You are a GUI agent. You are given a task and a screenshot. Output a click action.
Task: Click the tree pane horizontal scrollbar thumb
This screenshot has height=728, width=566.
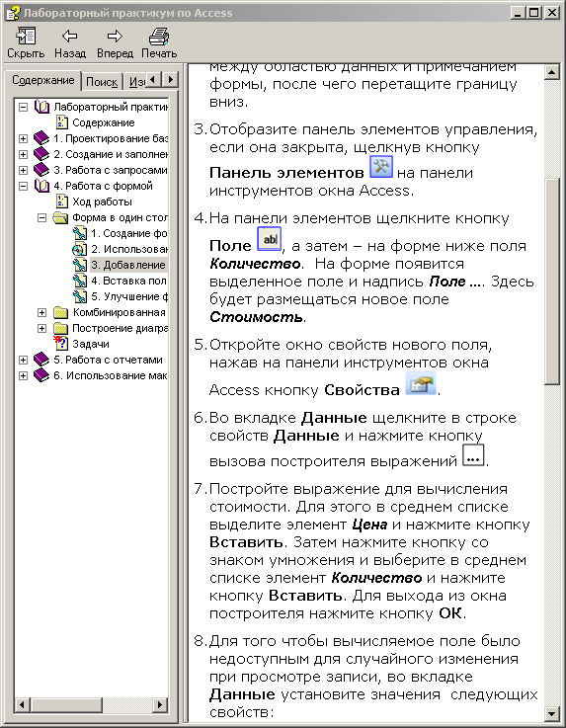66,704
